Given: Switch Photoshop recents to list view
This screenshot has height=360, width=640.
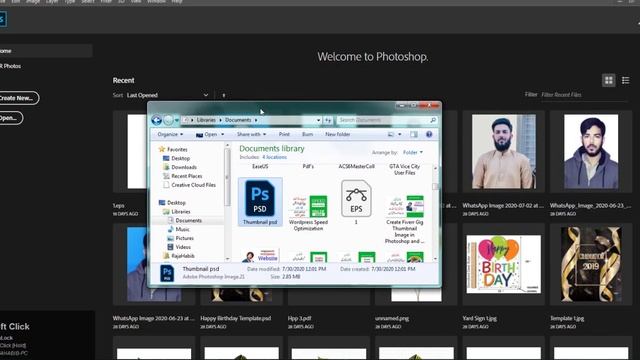Looking at the screenshot, I should [x=625, y=80].
